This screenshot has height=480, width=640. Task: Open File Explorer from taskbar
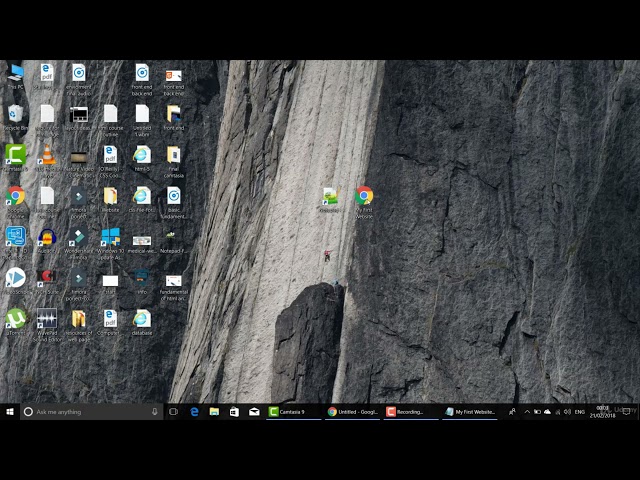tap(214, 412)
